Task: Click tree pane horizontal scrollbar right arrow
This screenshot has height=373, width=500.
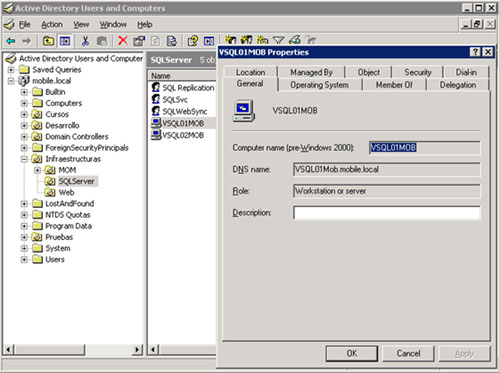Action: click(x=137, y=350)
